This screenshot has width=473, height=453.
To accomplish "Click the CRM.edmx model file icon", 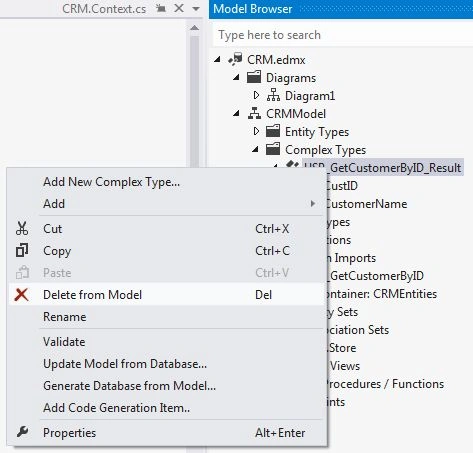I will tap(235, 59).
